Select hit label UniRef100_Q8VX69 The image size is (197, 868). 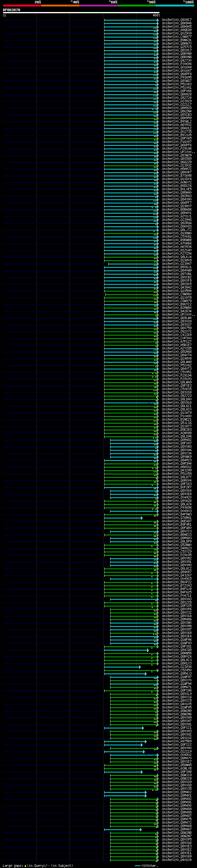176,857
